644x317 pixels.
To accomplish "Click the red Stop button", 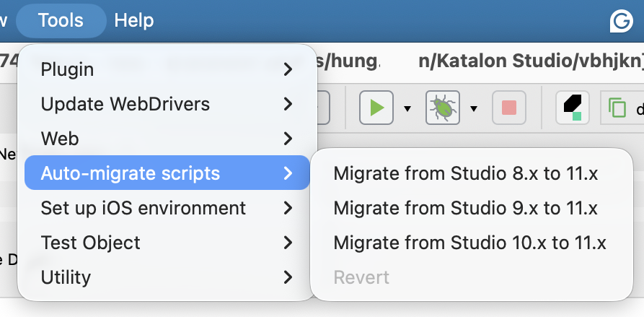I will tap(509, 108).
